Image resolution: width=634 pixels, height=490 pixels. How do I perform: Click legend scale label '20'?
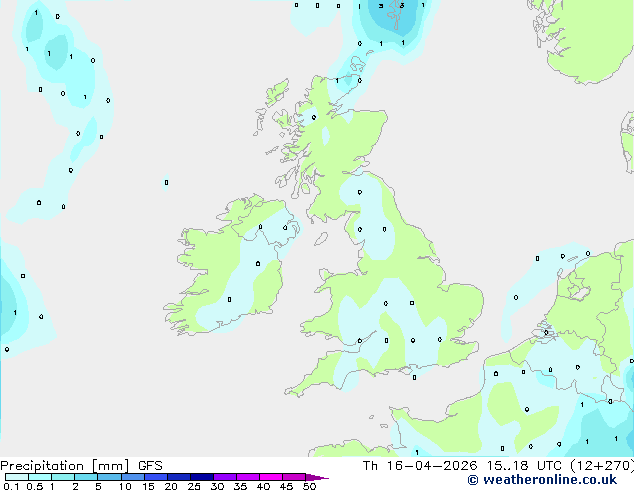[171, 486]
